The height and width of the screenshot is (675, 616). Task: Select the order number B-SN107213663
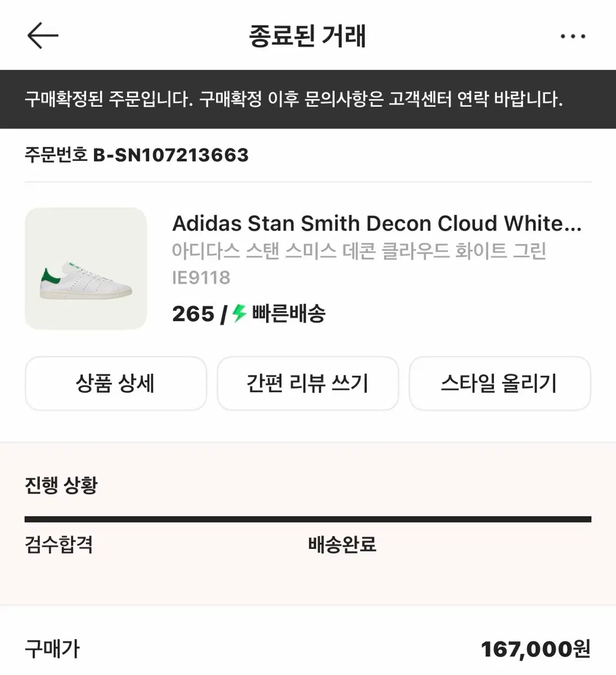[170, 155]
